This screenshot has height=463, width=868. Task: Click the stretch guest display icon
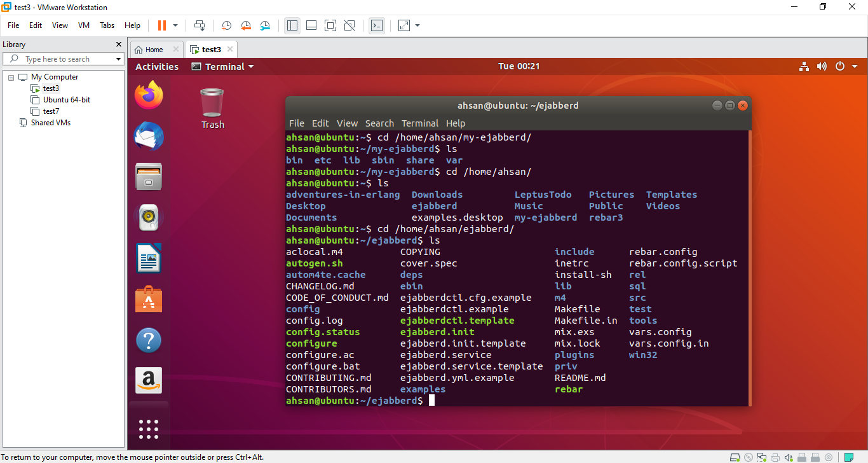coord(404,25)
